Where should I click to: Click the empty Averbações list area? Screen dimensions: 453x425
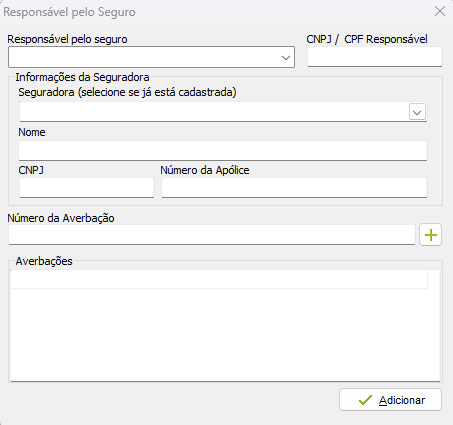click(x=225, y=334)
